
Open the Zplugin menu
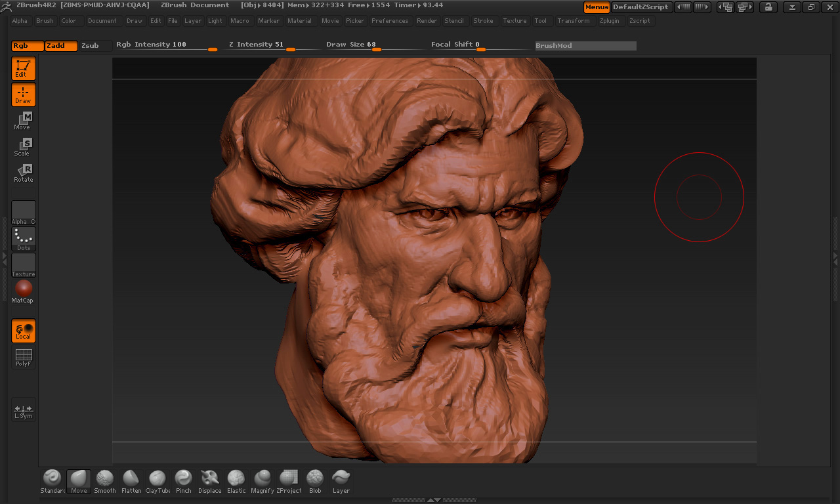[609, 21]
